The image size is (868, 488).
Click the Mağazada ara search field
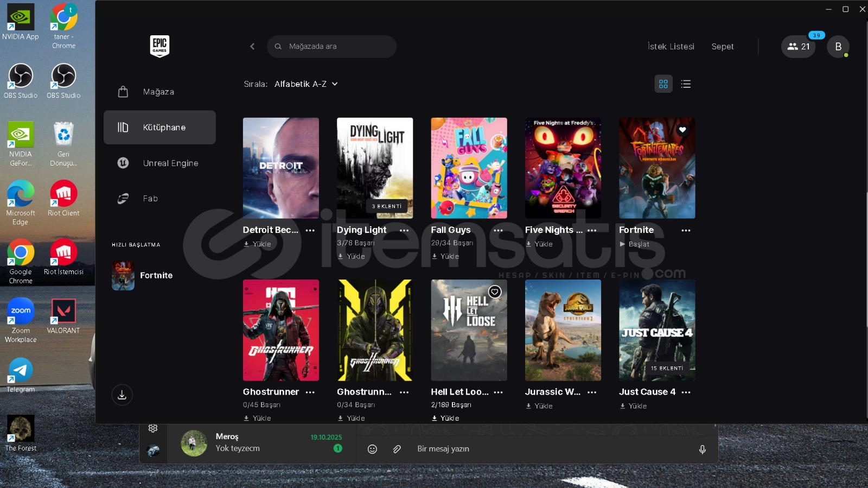[x=331, y=47]
